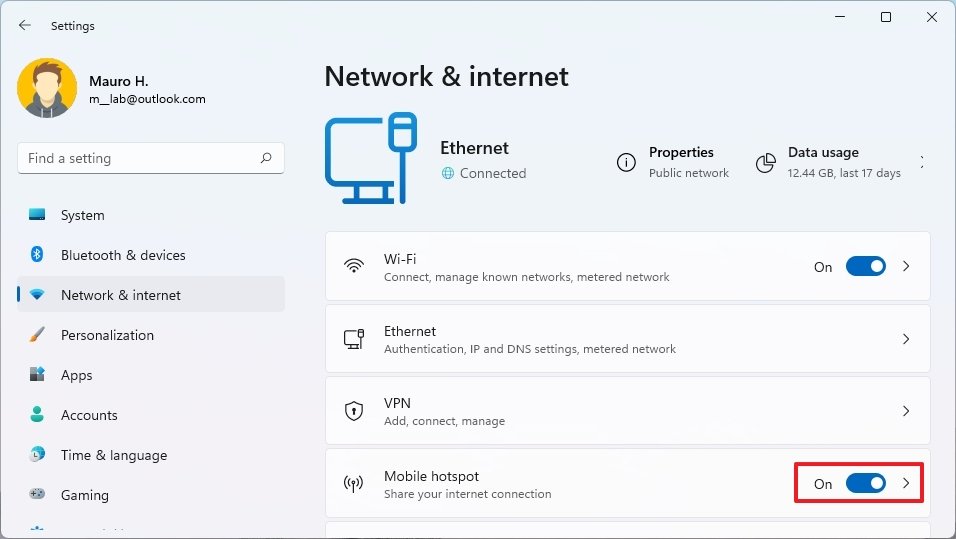956x539 pixels.
Task: Open Ethernet settings chevron
Action: 906,339
